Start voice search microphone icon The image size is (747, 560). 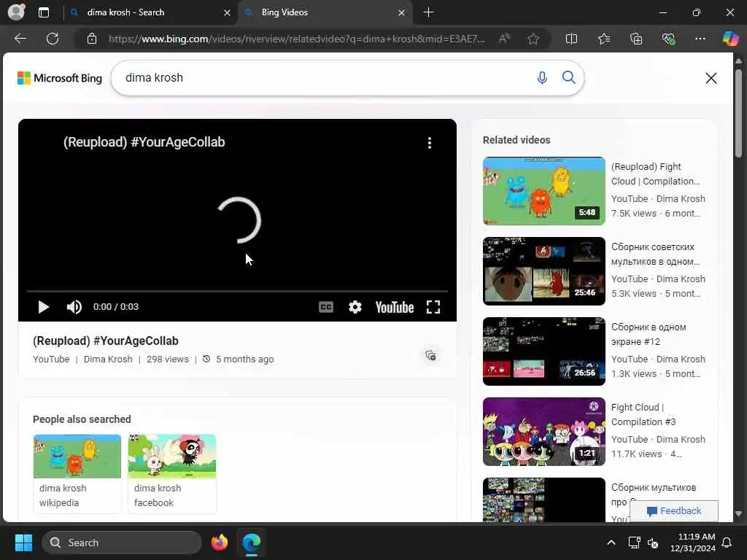point(542,77)
